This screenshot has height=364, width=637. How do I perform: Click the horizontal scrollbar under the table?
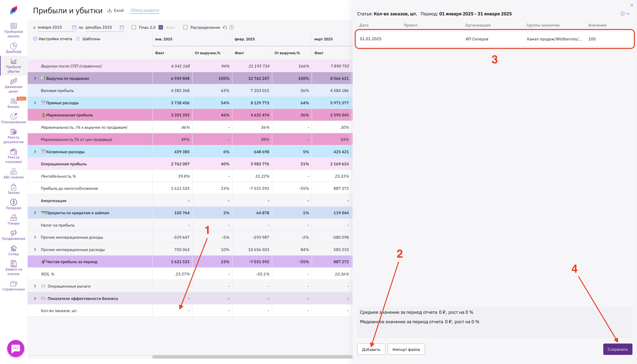pyautogui.click(x=253, y=357)
